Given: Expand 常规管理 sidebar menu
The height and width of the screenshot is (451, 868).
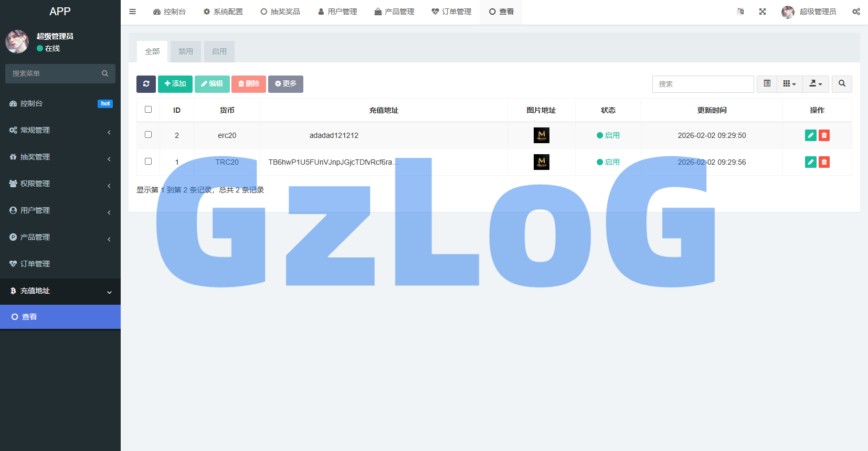Looking at the screenshot, I should 60,130.
